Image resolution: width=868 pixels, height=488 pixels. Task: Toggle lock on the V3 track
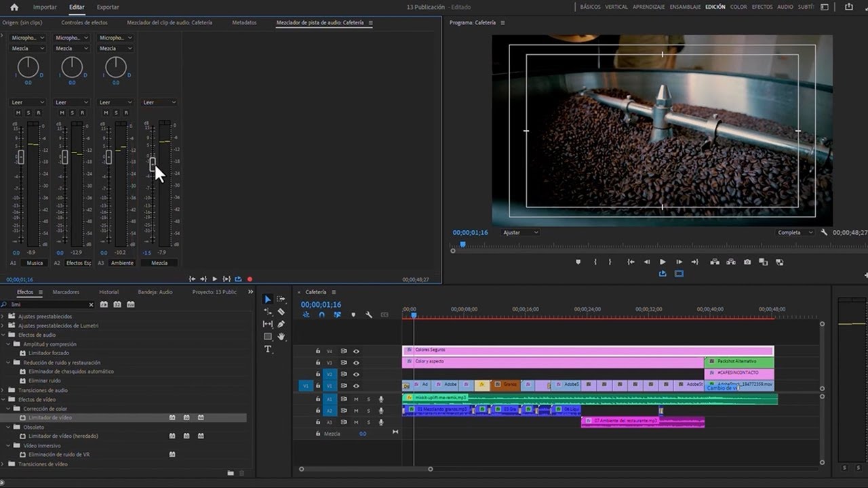tap(317, 363)
